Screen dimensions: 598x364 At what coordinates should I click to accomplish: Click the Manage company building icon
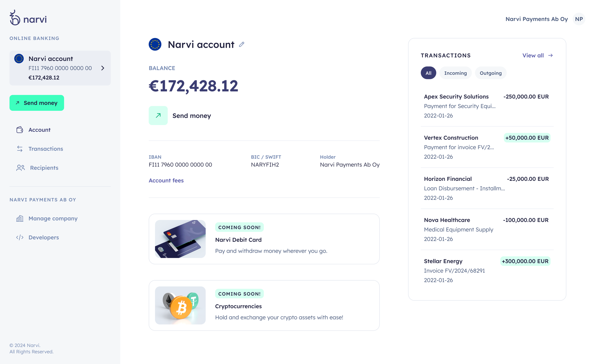(20, 219)
